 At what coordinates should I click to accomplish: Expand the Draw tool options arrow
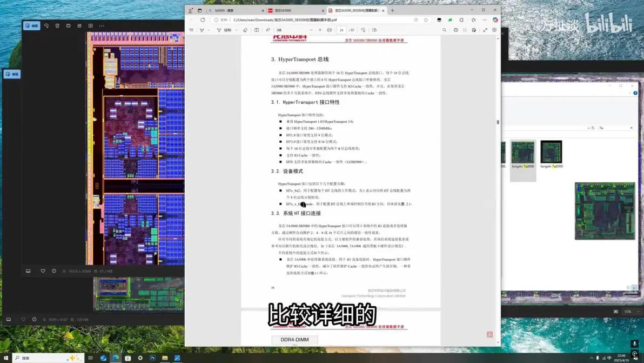[236, 30]
